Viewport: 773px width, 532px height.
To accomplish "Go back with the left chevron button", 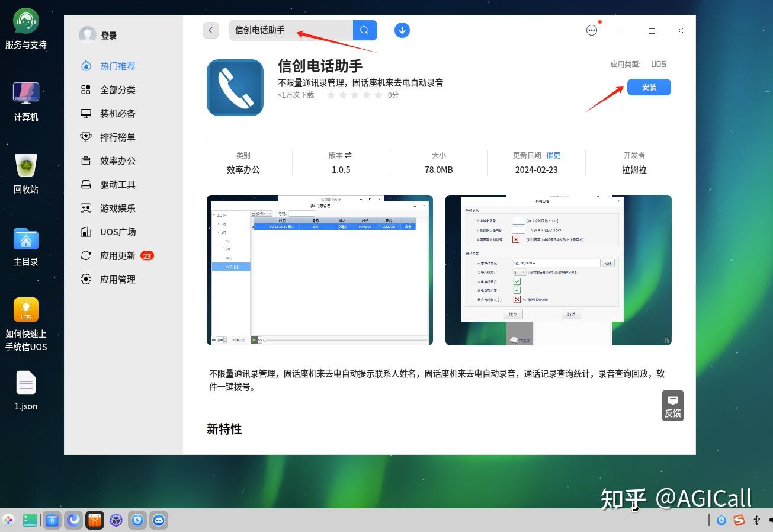I will pos(211,30).
